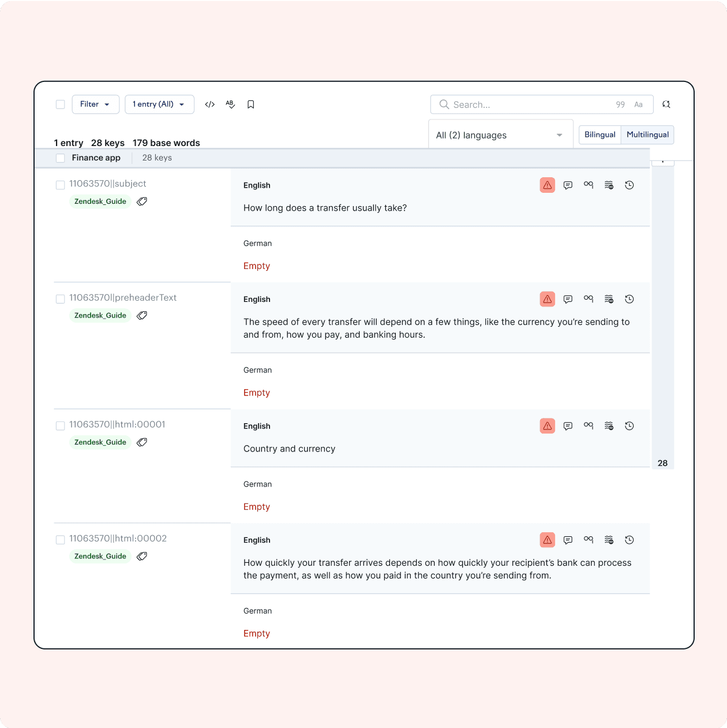Click tag icon beside subject key's Zendesk_Guide label
Viewport: 727px width, 728px height.
pyautogui.click(x=142, y=201)
